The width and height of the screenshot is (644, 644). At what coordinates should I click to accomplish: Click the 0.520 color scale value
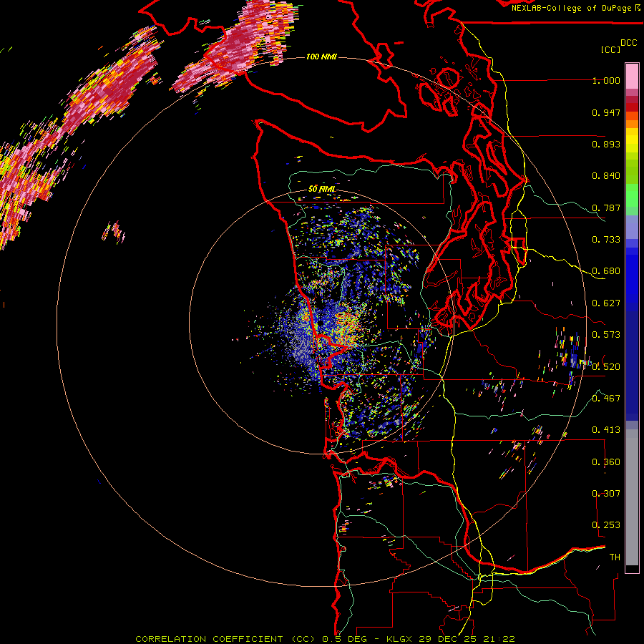click(x=606, y=366)
